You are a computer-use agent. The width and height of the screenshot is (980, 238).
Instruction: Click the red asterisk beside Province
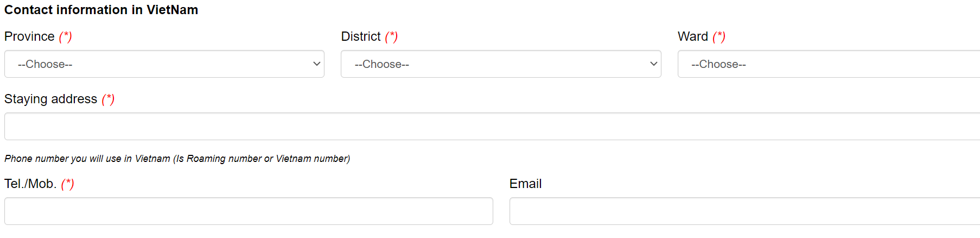coord(66,36)
